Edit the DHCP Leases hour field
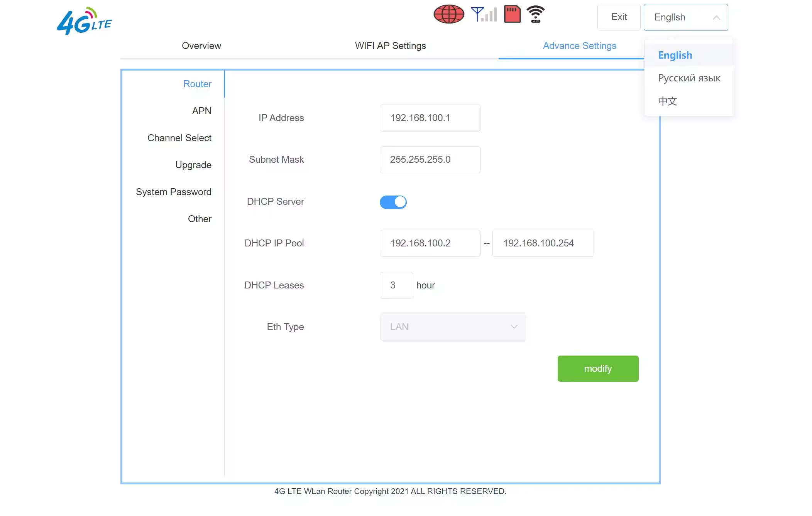812x516 pixels. (x=396, y=285)
